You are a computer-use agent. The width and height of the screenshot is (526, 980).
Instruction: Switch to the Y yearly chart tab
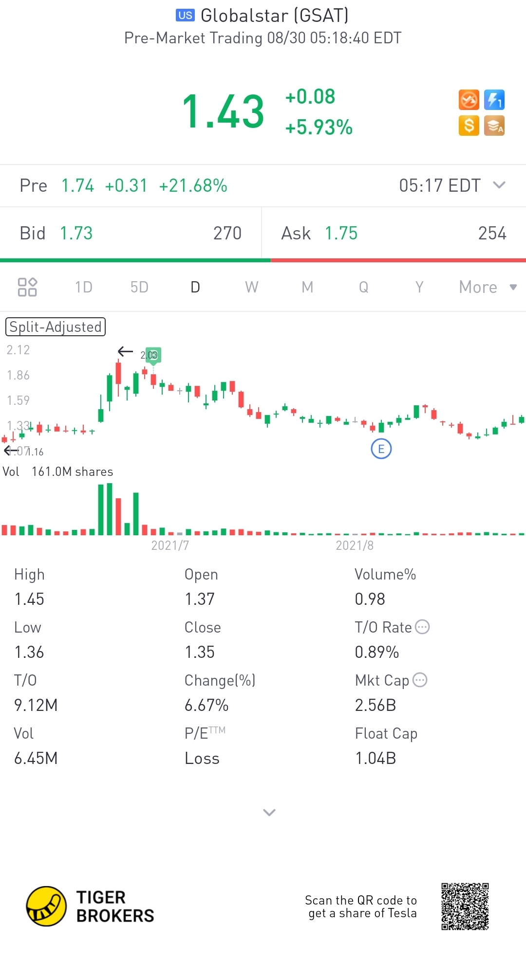419,287
